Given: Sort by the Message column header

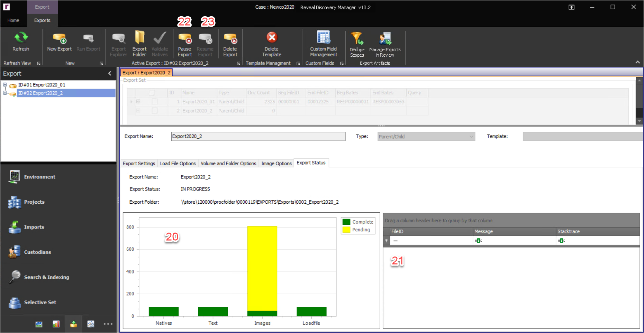Looking at the screenshot, I should coord(514,231).
